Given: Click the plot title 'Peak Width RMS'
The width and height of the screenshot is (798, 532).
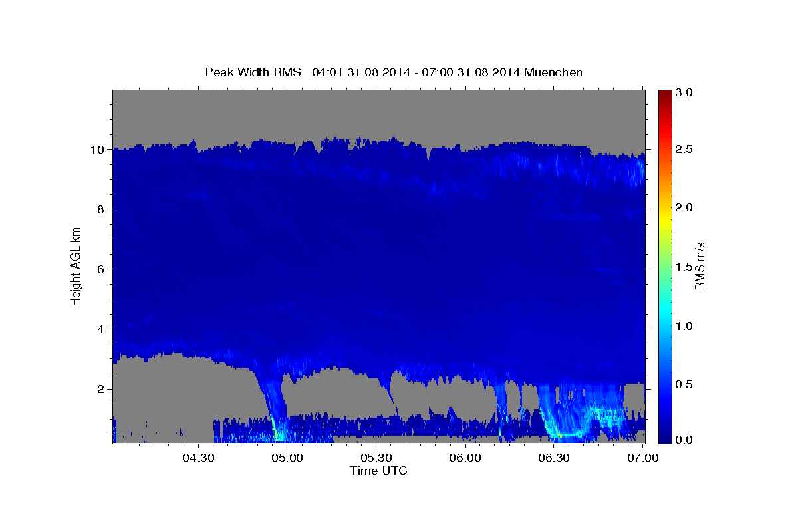Looking at the screenshot, I should coord(253,72).
